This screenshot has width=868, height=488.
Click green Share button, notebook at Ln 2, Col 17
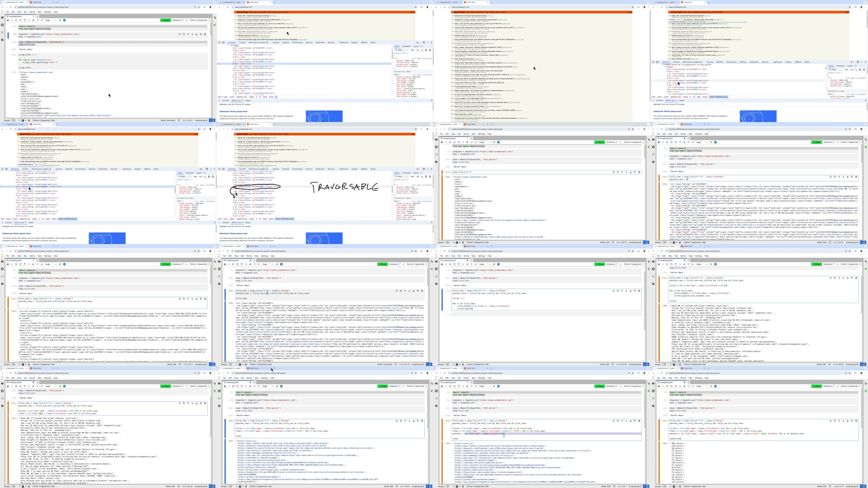tap(816, 142)
